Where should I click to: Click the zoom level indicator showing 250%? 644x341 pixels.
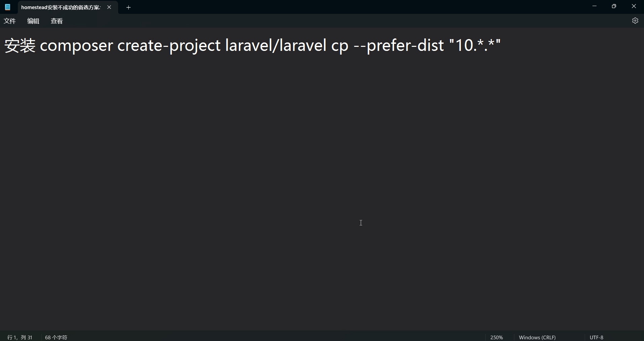coord(496,337)
